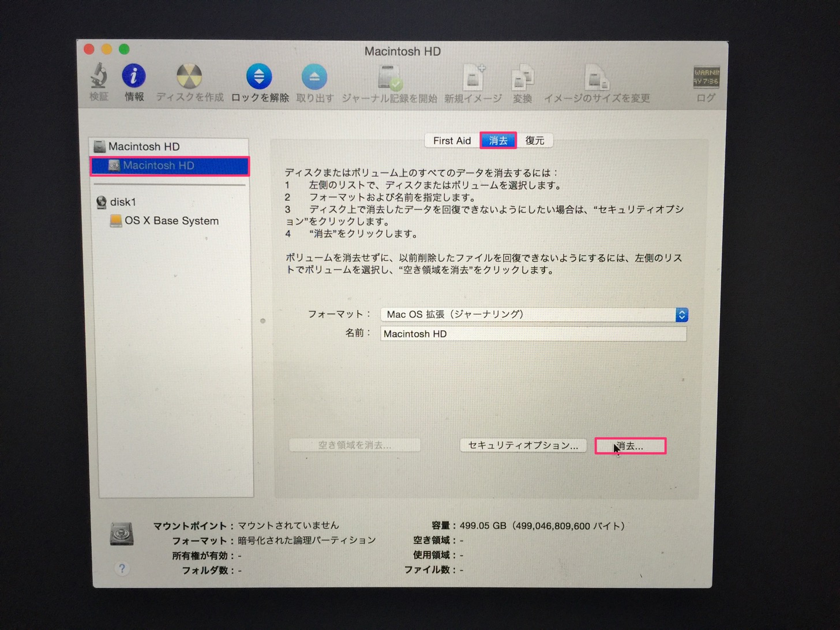Click the Eject (取り出す) toolbar icon

[x=314, y=76]
